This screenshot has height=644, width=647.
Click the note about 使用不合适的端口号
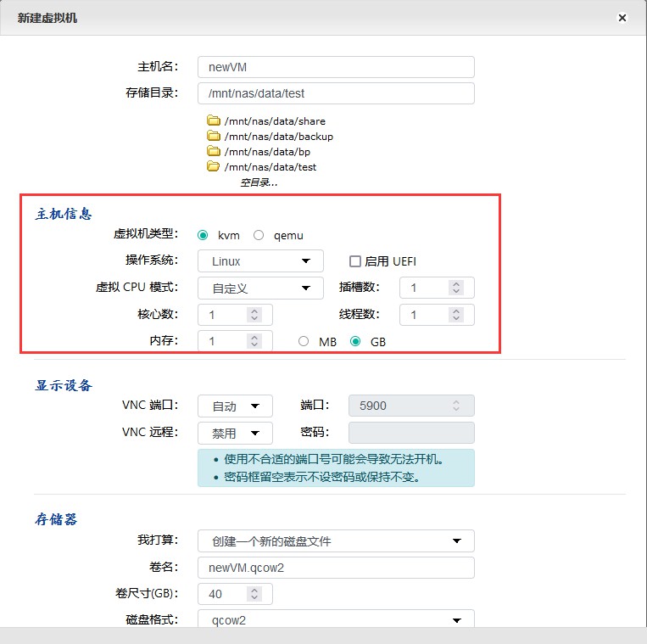(x=333, y=459)
